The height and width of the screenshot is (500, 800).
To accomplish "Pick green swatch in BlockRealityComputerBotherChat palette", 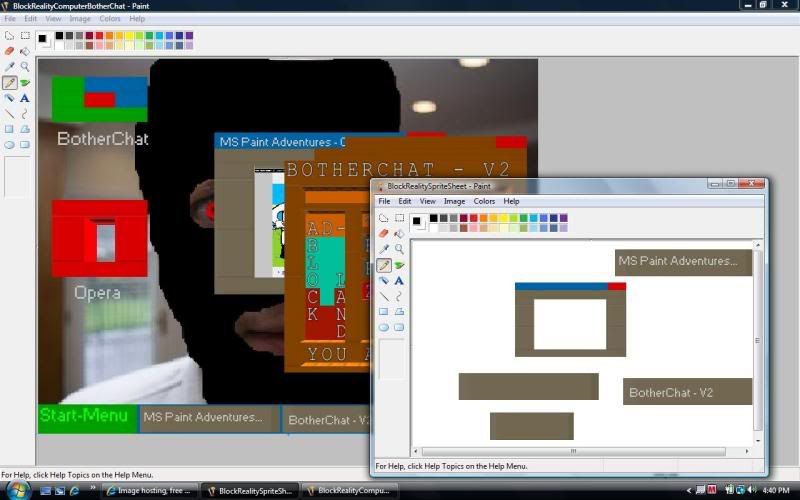I will pyautogui.click(x=149, y=36).
